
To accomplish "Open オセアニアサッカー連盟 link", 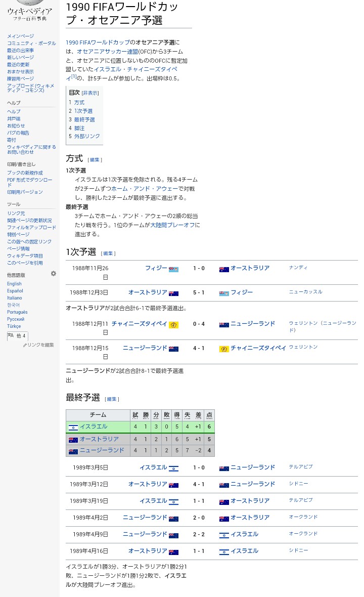I will tap(107, 52).
